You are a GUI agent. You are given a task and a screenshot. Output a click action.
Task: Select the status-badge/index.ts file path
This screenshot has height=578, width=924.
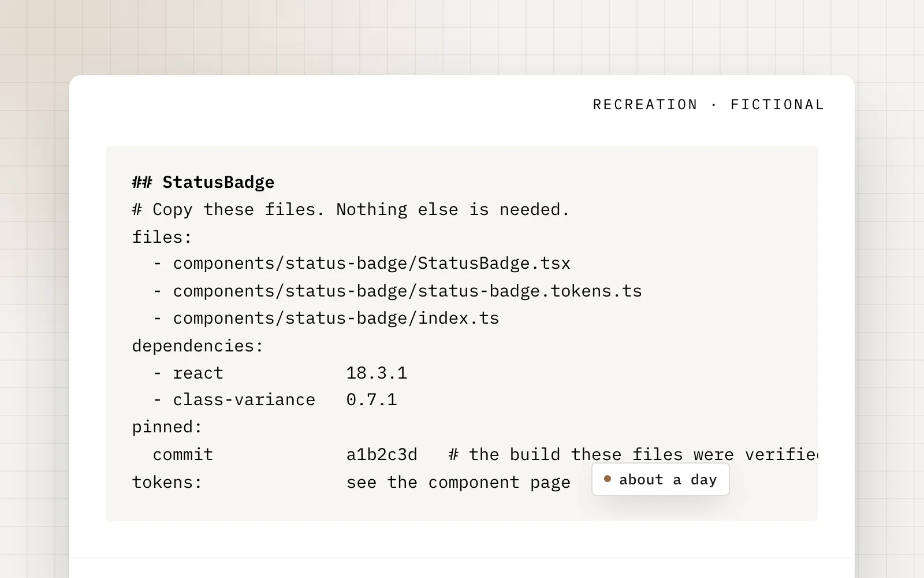pyautogui.click(x=336, y=318)
